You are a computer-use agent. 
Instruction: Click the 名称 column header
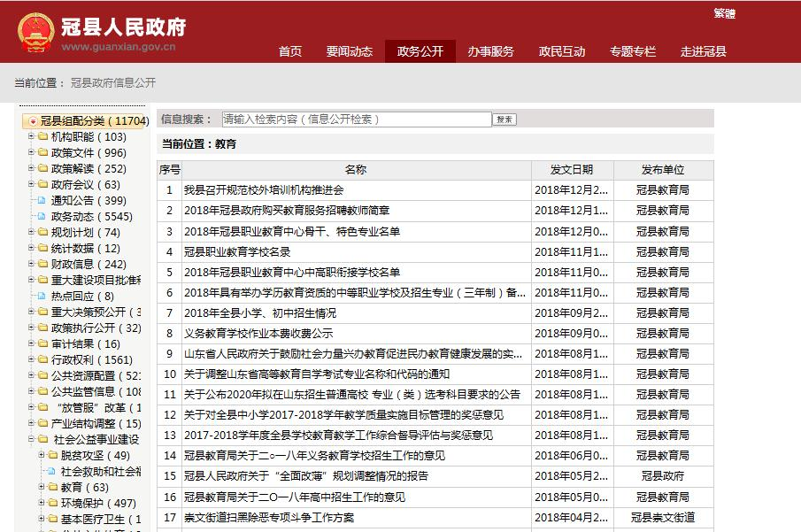[356, 170]
